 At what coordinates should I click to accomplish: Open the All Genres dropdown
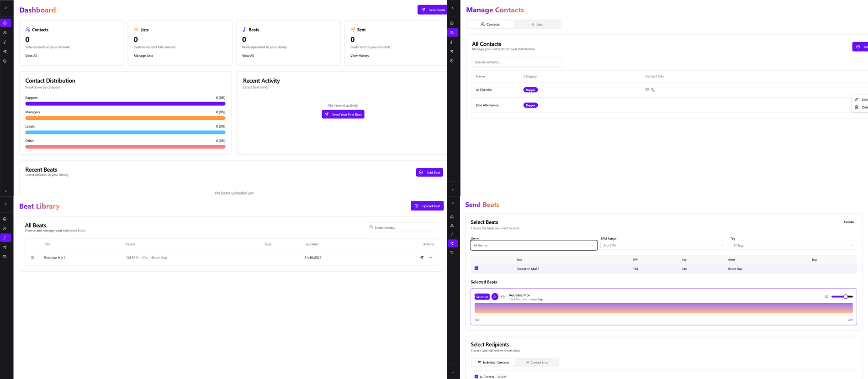coord(534,245)
